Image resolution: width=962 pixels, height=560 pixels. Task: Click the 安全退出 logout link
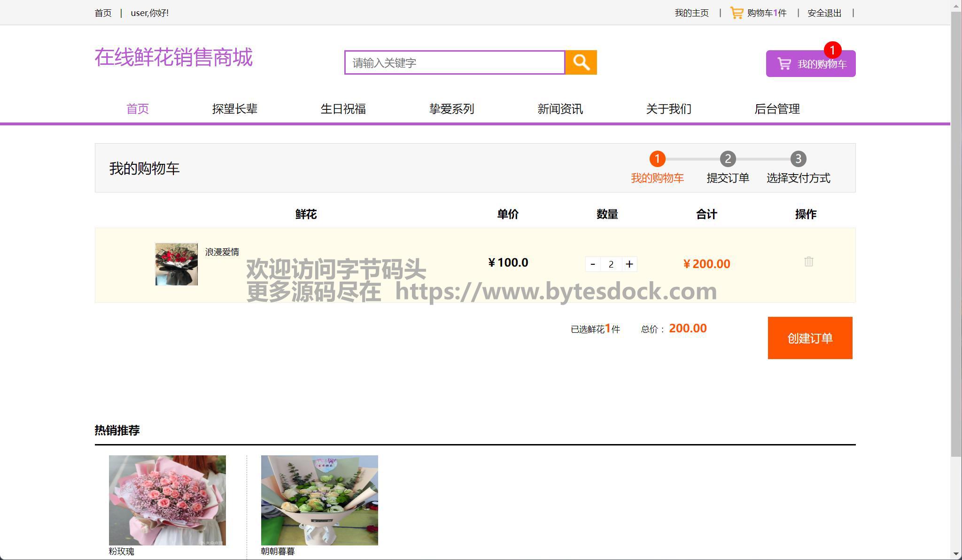click(x=824, y=13)
